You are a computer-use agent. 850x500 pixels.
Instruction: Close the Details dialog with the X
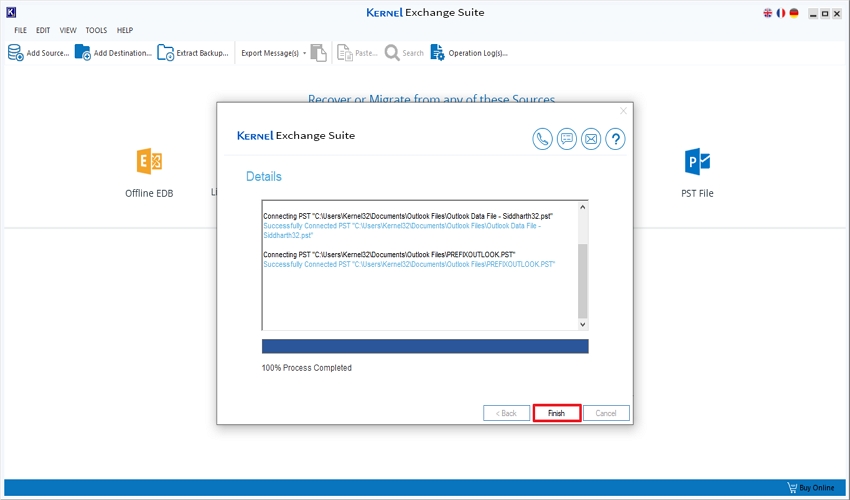point(623,111)
